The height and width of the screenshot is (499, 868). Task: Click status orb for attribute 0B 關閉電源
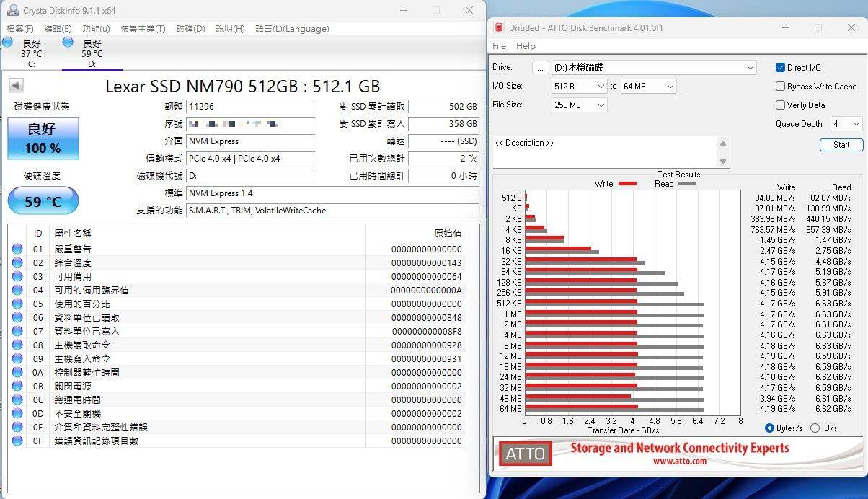coord(17,386)
